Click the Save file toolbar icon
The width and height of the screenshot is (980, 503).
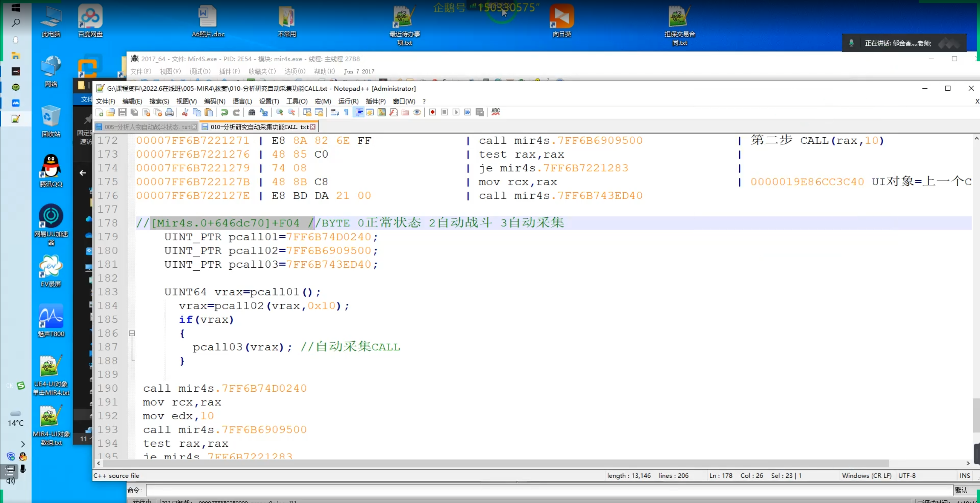pyautogui.click(x=122, y=112)
